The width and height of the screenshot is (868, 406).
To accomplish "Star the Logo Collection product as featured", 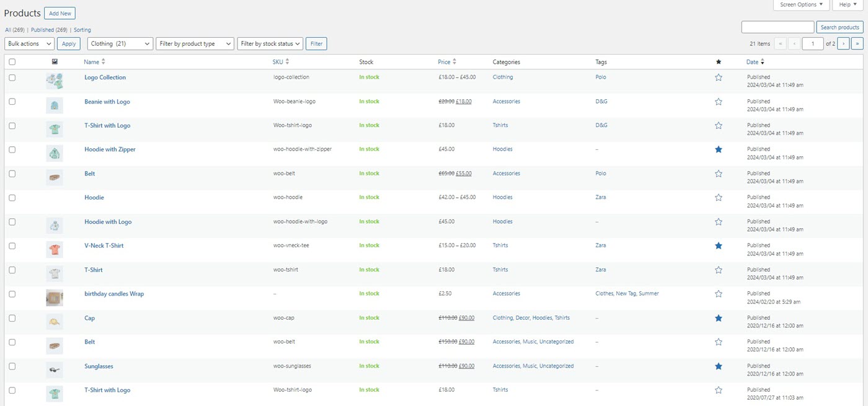I will [x=719, y=77].
